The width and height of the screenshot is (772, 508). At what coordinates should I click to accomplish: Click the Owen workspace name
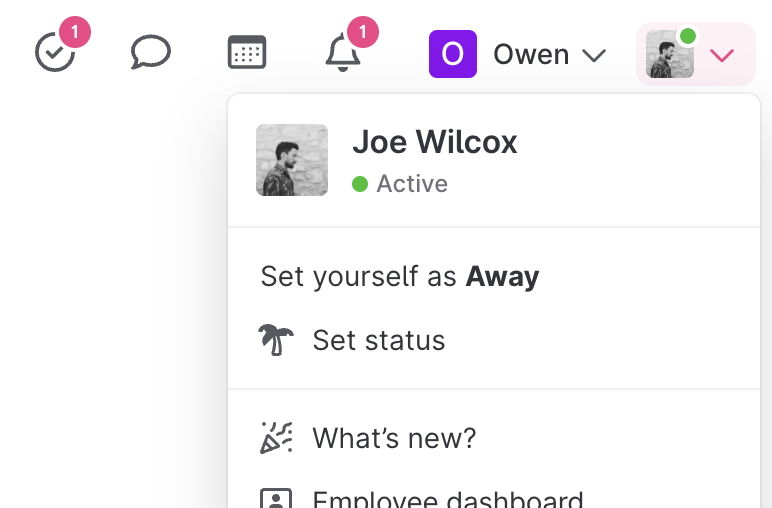[x=531, y=54]
